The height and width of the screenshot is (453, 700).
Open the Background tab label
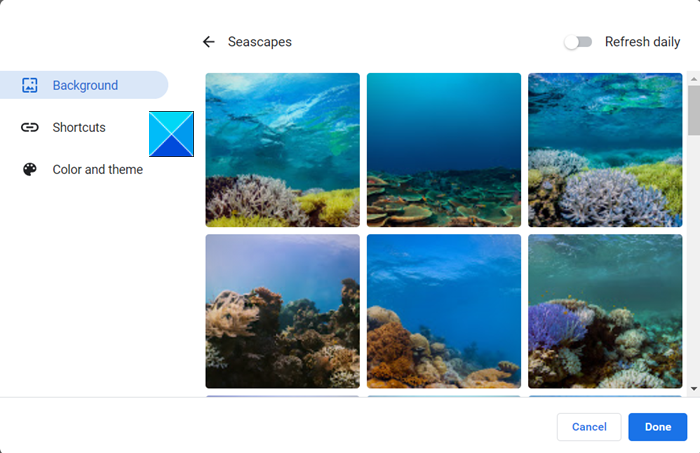[85, 85]
